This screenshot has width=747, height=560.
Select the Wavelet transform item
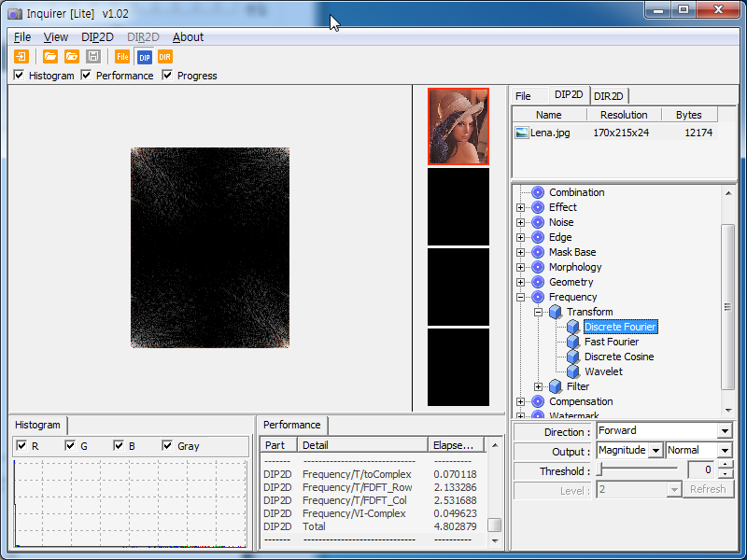[603, 371]
